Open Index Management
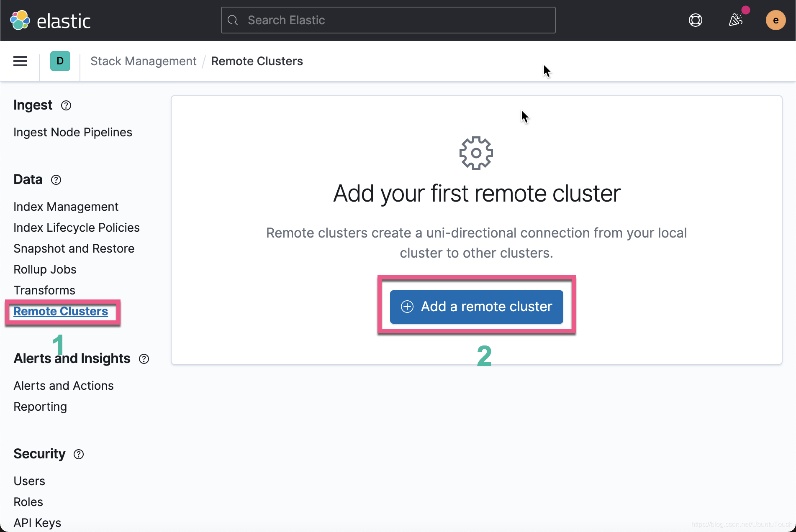 tap(66, 207)
